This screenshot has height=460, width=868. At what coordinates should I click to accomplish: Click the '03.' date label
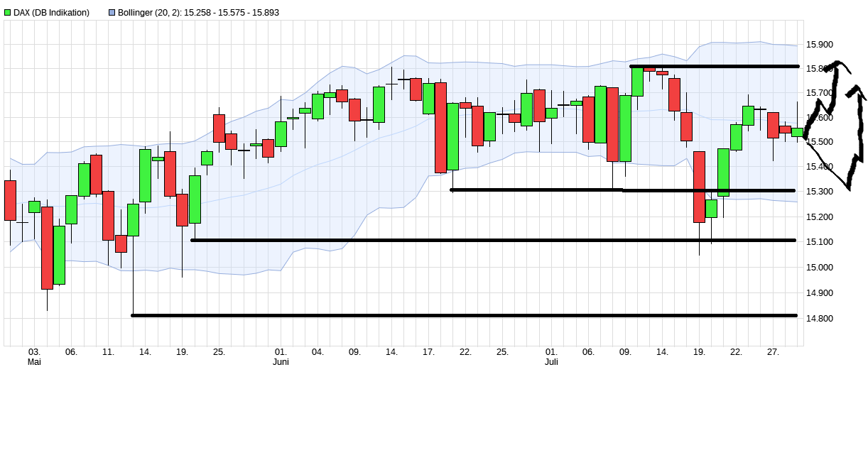tap(34, 351)
